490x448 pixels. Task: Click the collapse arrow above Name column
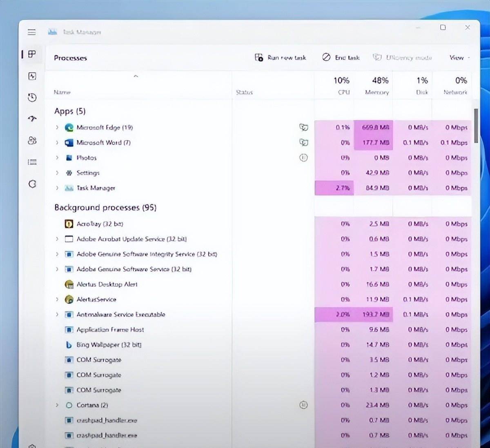click(136, 76)
